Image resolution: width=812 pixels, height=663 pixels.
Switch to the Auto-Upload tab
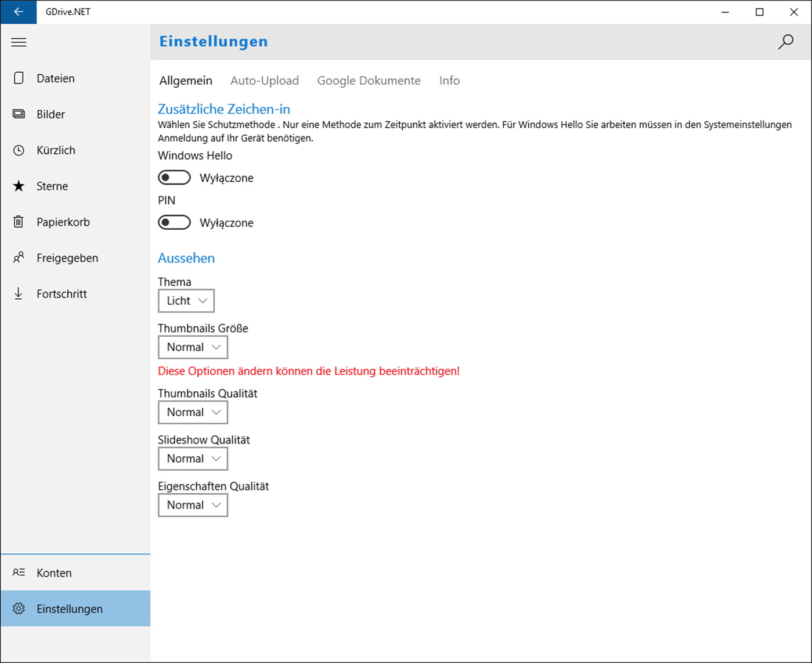pyautogui.click(x=265, y=81)
